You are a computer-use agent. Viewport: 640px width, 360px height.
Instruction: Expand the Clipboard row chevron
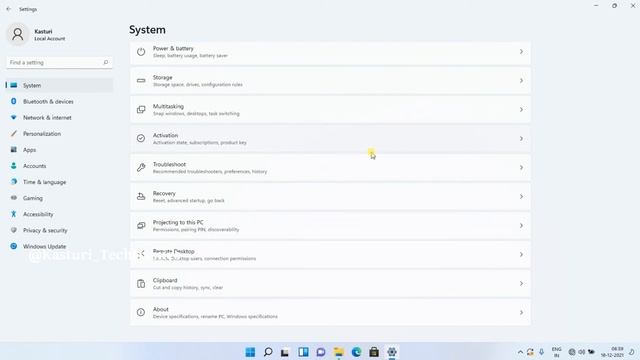click(x=521, y=284)
